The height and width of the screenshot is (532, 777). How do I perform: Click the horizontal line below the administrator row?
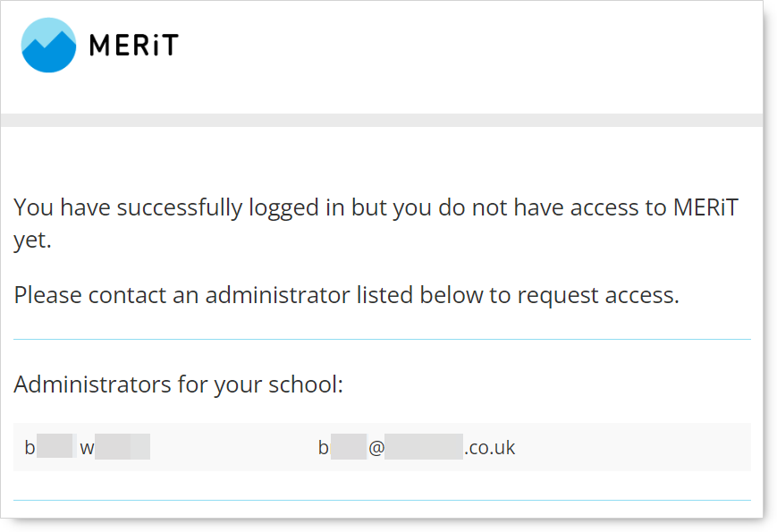tap(382, 500)
